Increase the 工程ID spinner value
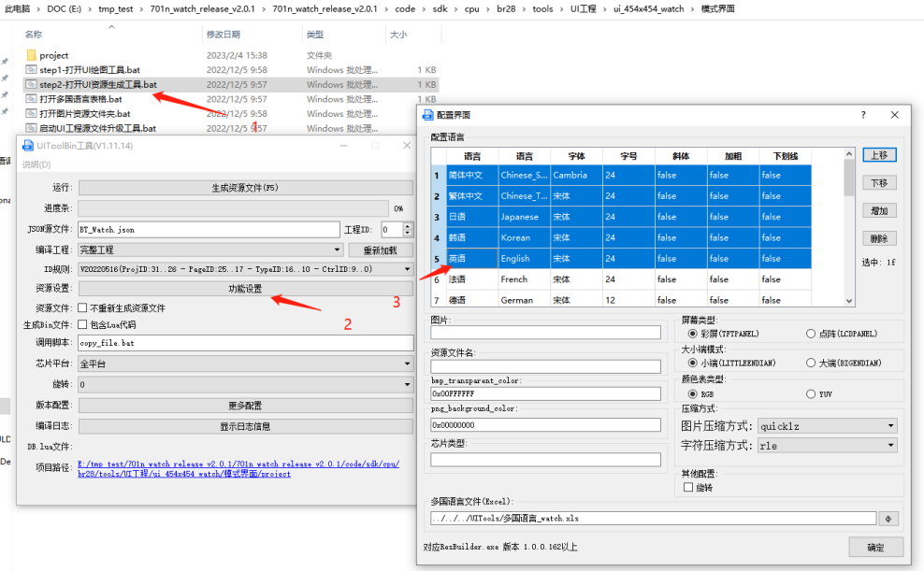 (x=407, y=226)
